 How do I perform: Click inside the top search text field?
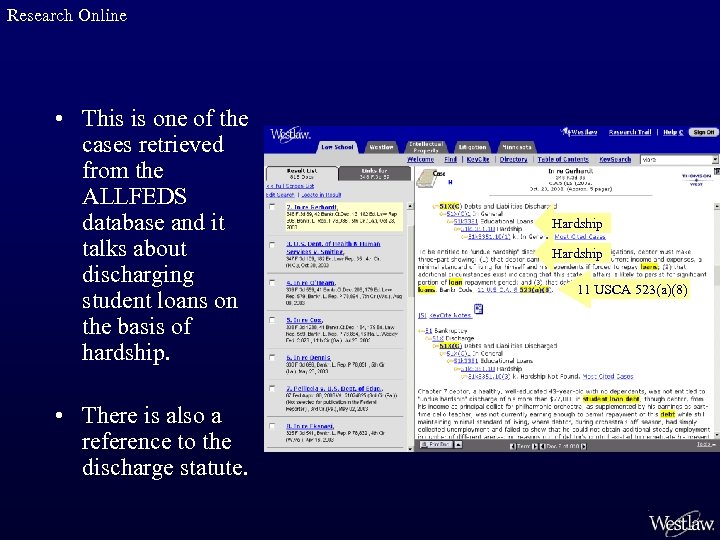(676, 159)
